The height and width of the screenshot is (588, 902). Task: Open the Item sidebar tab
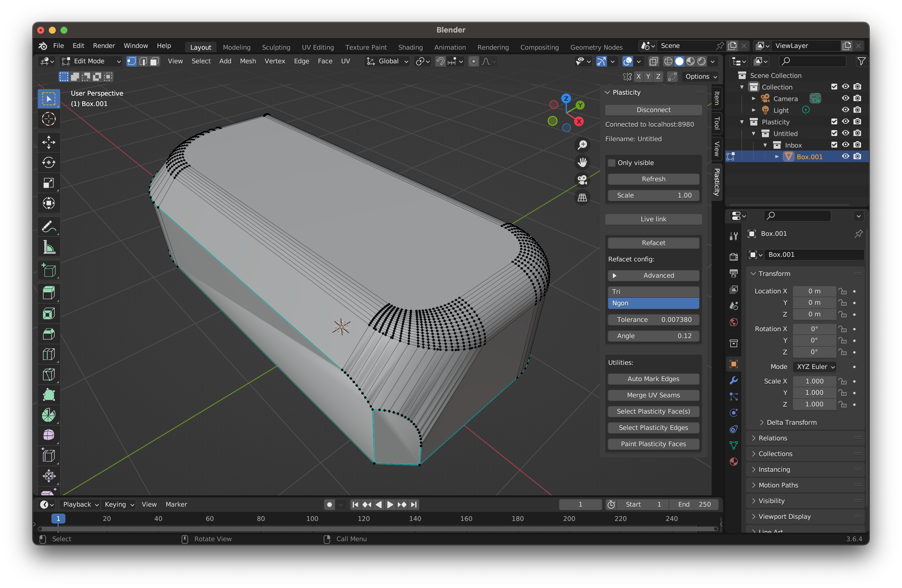click(x=717, y=99)
